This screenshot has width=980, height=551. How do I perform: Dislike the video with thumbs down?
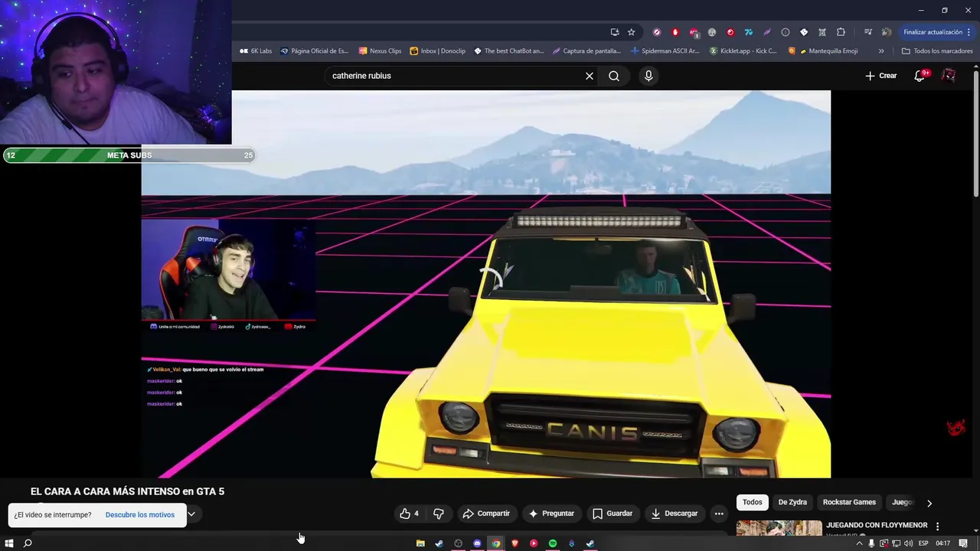(439, 514)
